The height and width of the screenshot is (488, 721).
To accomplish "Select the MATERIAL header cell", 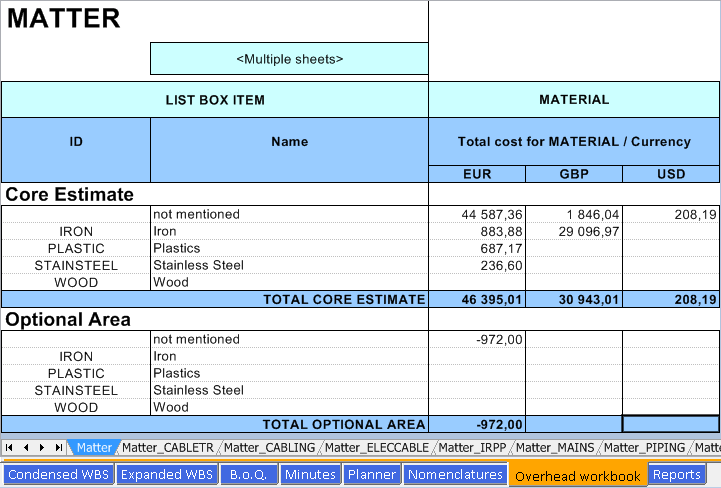I will click(574, 100).
